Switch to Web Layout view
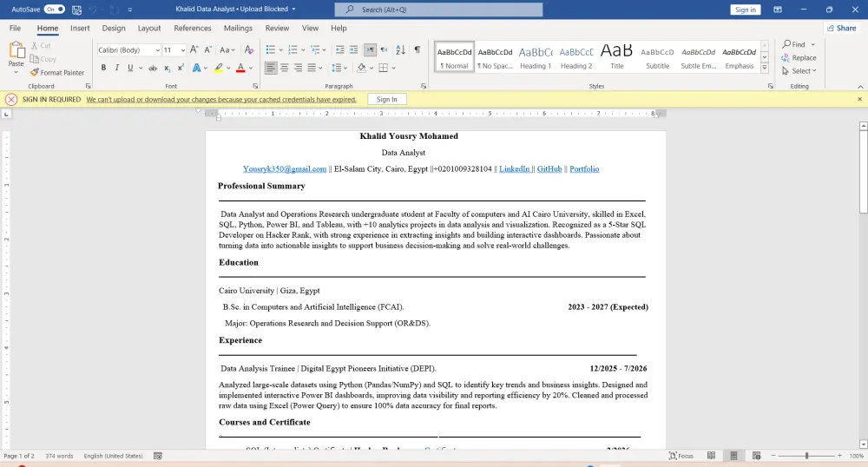This screenshot has height=467, width=868. click(756, 456)
